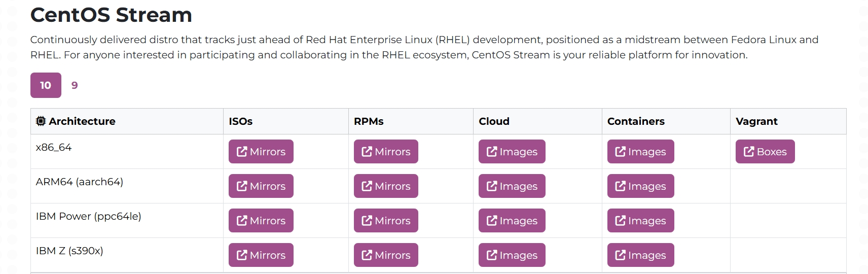This screenshot has height=274, width=868.
Task: Click the chip icon beside Architecture header
Action: tap(41, 121)
